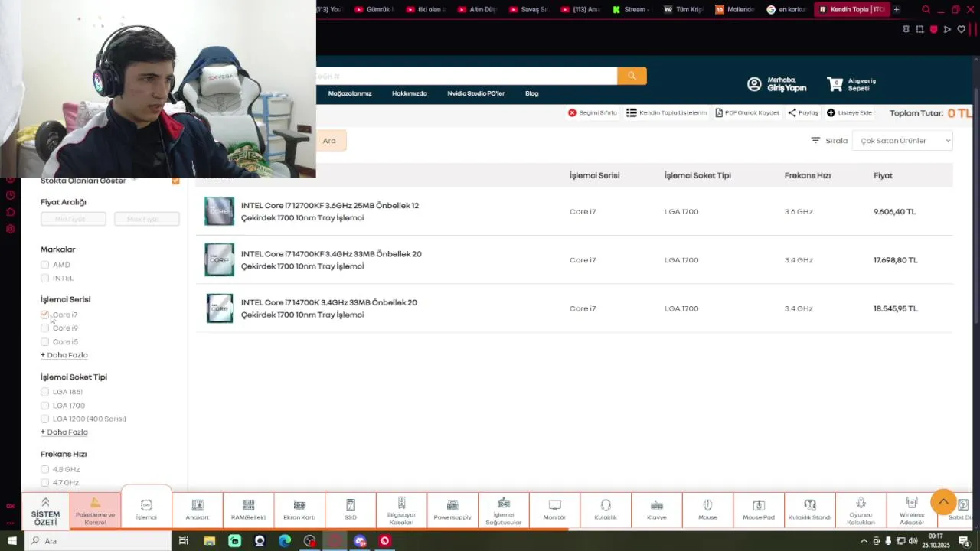Click the Ara filter button
This screenshot has height=551, width=980.
[x=331, y=140]
